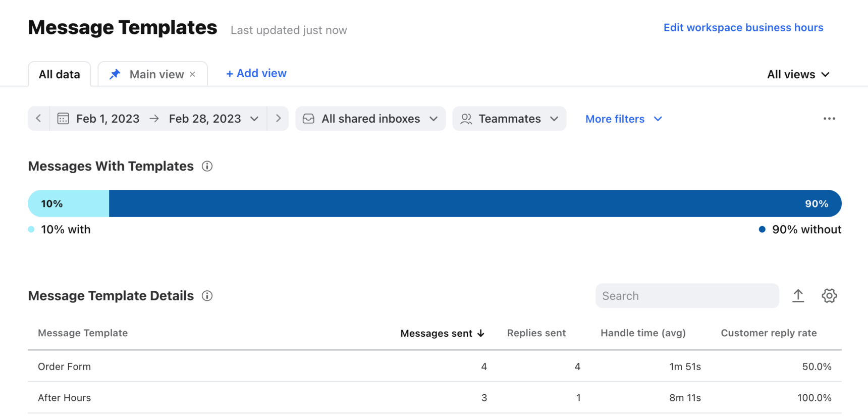This screenshot has width=868, height=420.
Task: Go to previous date range arrow
Action: coord(39,119)
